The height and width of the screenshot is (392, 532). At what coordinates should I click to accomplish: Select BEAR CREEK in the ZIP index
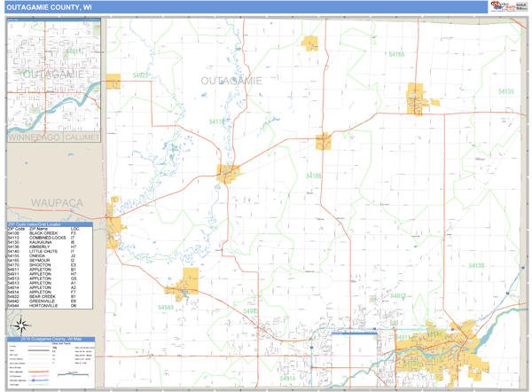43,296
